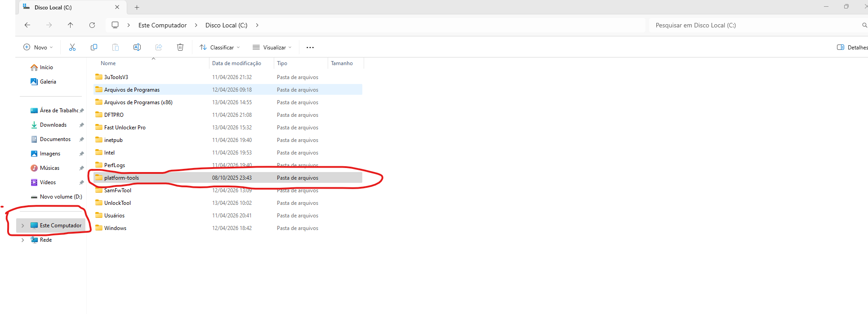This screenshot has width=868, height=314.
Task: Select the Downloads quick access item
Action: [x=53, y=125]
